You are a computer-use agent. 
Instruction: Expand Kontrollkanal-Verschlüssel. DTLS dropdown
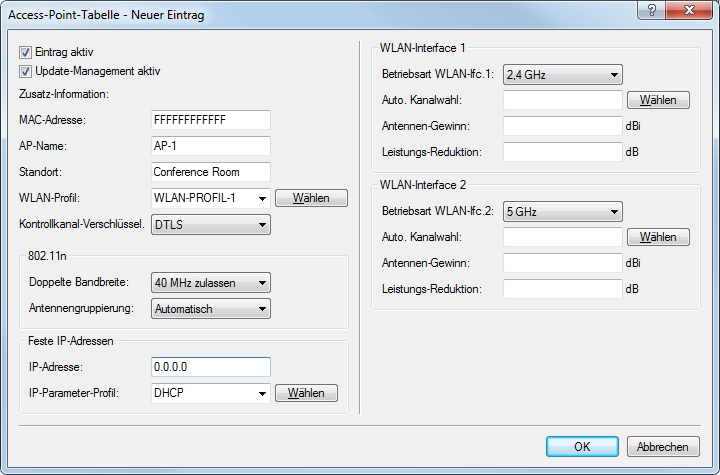click(261, 225)
